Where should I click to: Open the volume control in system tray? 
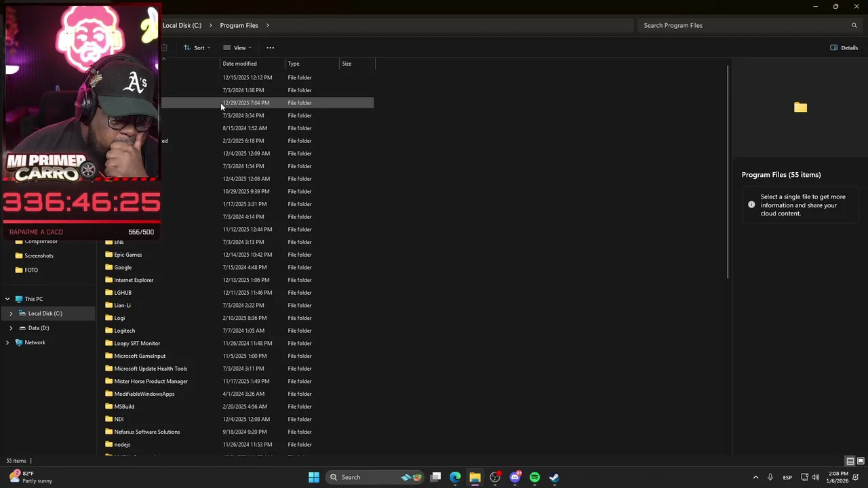coord(815,477)
